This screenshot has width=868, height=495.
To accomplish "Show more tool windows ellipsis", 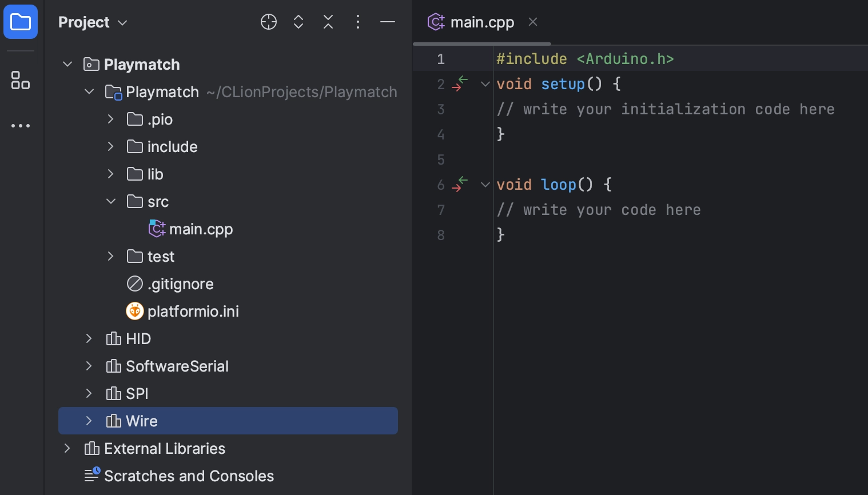I will pyautogui.click(x=21, y=126).
